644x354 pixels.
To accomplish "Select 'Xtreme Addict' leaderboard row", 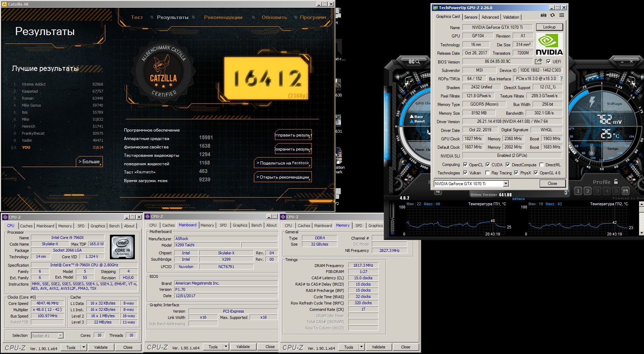I will click(58, 84).
